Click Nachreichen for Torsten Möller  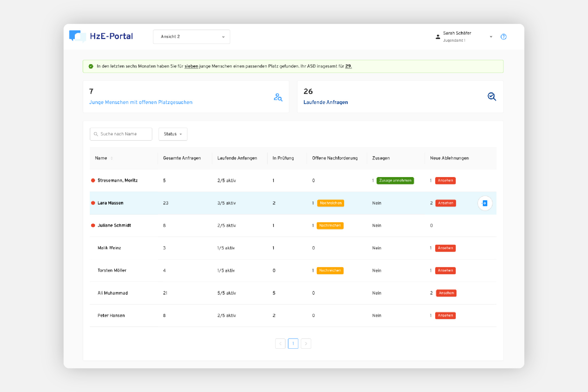tap(330, 270)
